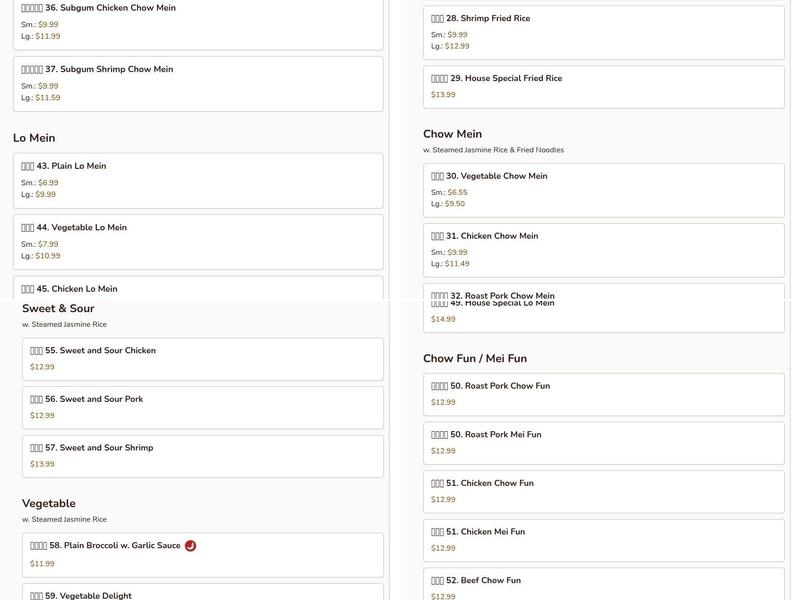Viewport: 800px width, 600px height.
Task: Pick 31. Chicken Chow Mein
Action: [x=604, y=250]
